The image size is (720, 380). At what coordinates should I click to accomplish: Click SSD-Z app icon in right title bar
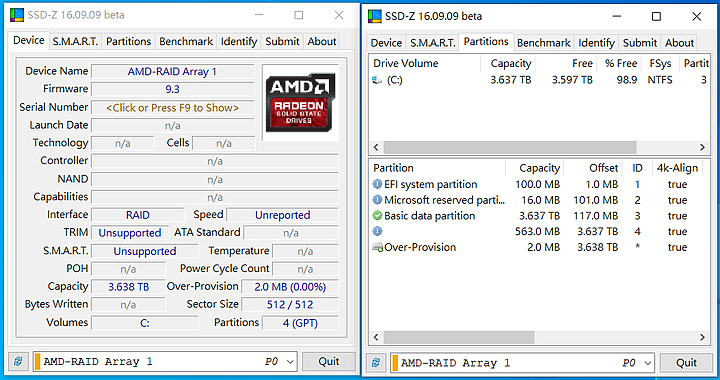(375, 16)
